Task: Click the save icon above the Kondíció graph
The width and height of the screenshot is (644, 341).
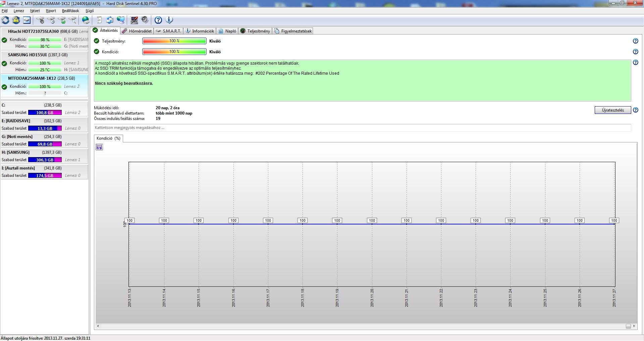Action: click(x=99, y=147)
